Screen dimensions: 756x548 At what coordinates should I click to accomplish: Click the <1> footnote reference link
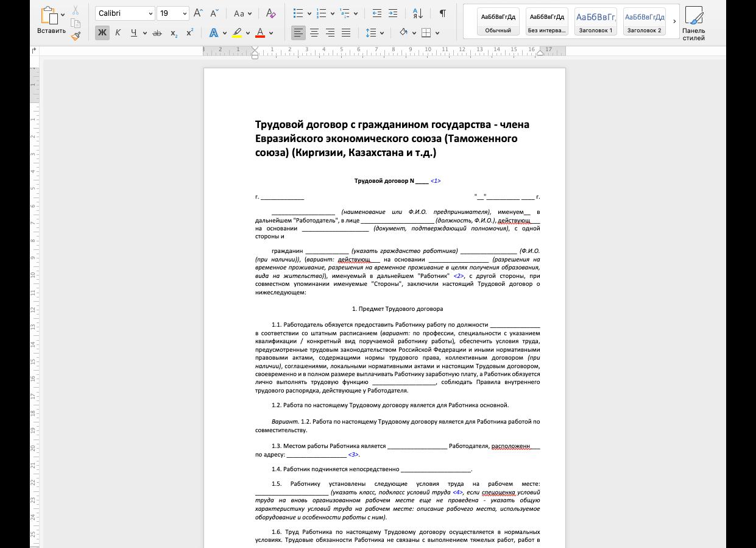436,181
